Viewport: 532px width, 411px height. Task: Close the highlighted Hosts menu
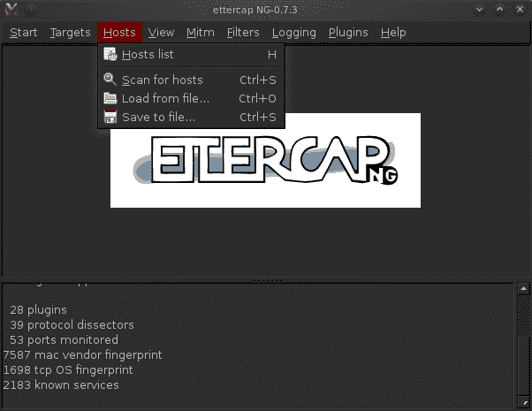coord(119,33)
